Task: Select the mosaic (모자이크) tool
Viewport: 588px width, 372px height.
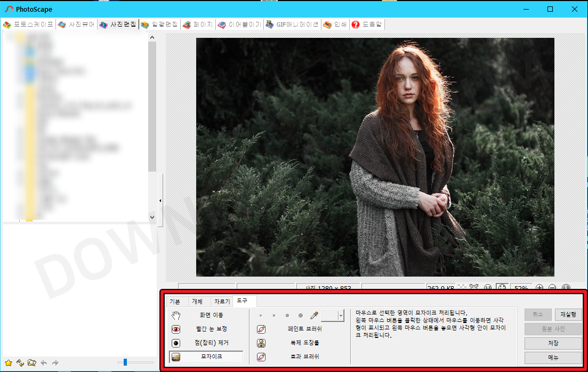Action: click(206, 357)
